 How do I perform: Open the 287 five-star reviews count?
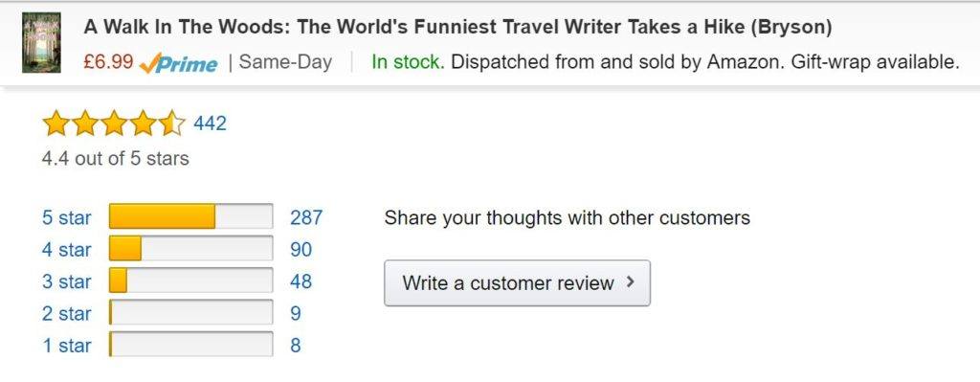pos(306,217)
